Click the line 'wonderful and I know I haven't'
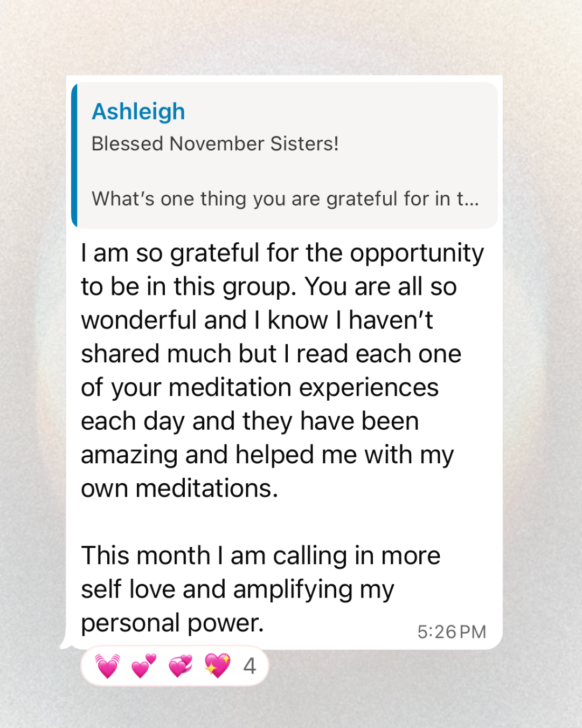The image size is (582, 728). point(257,320)
